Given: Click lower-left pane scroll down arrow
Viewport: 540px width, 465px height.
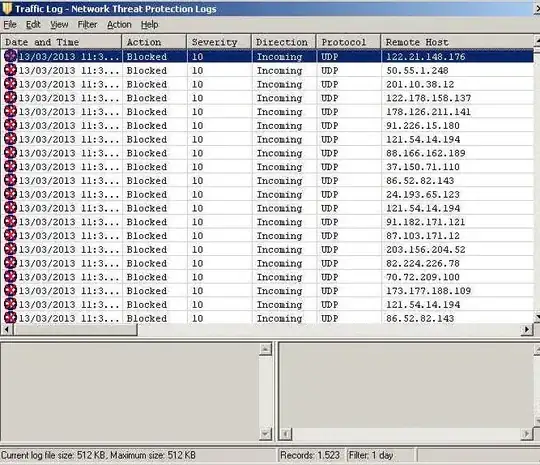Looking at the screenshot, I should [x=265, y=434].
